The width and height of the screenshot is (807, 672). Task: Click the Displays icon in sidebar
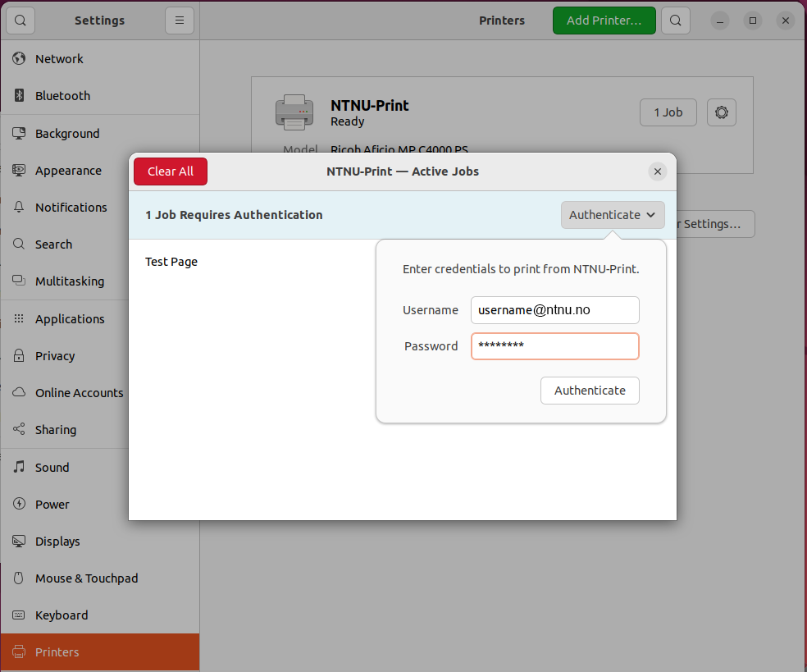pyautogui.click(x=19, y=542)
